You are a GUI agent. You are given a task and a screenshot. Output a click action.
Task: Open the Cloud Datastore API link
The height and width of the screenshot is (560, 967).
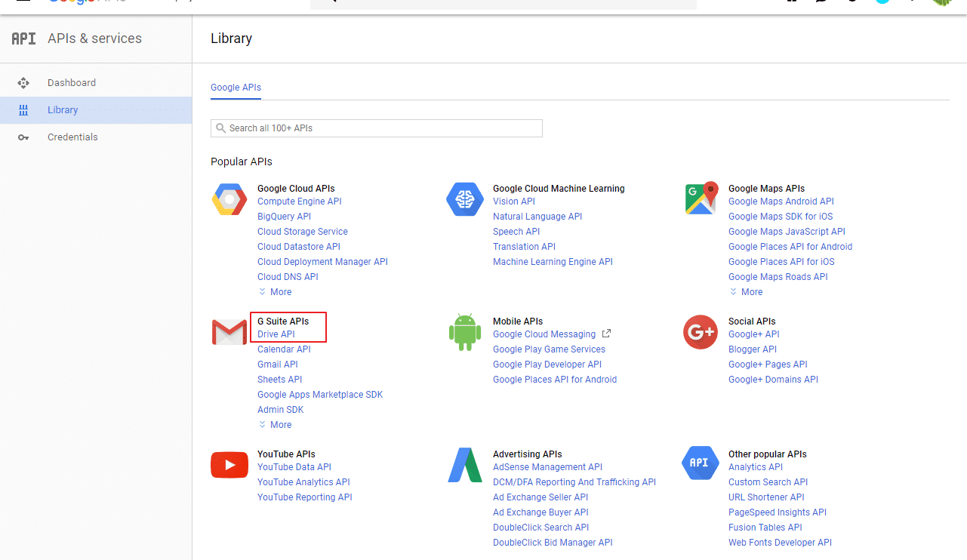point(299,247)
